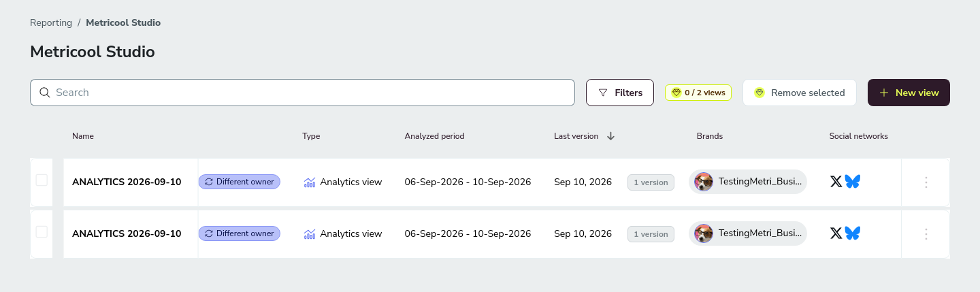Select the first ANALYTICS 2026-09-10 row checkbox

[42, 180]
